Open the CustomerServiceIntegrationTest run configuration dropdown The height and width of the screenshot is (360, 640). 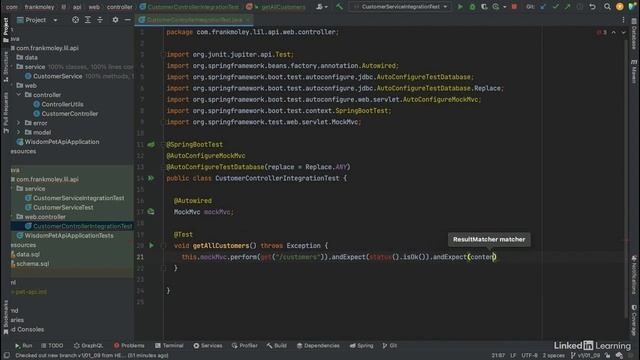pyautogui.click(x=400, y=7)
